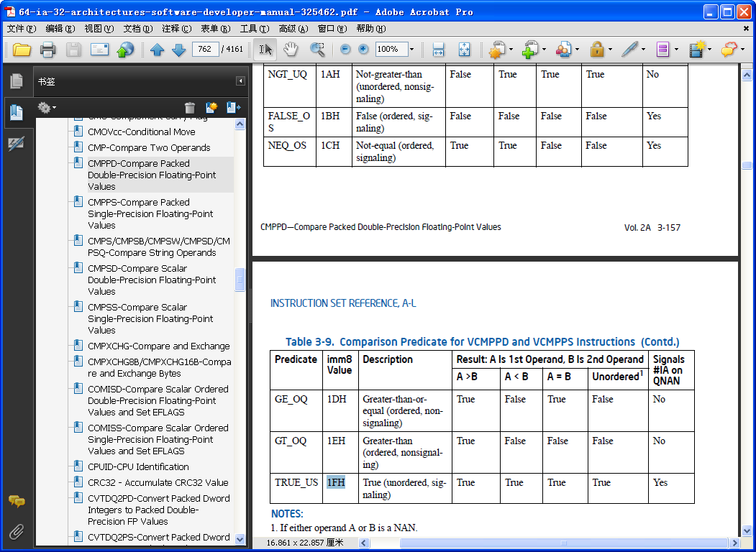
Task: Open the Sign pen dropdown arrow
Action: pyautogui.click(x=643, y=50)
